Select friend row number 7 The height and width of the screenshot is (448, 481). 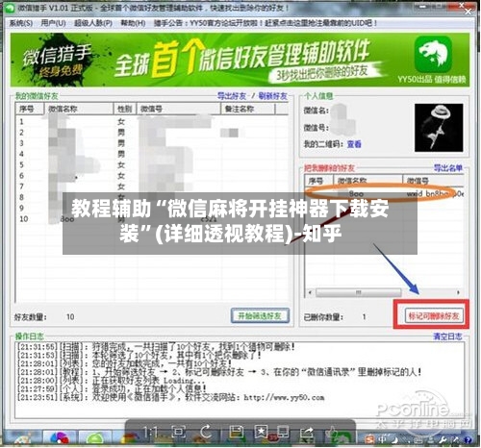point(153,187)
